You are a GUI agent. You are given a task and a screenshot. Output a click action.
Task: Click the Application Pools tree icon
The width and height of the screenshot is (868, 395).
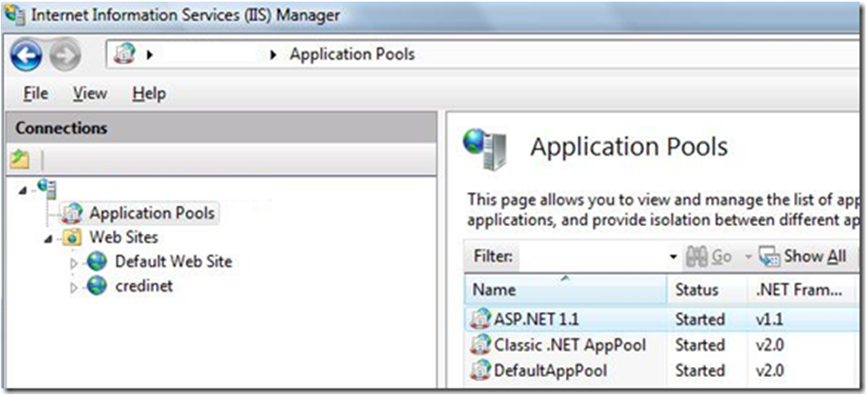click(72, 213)
